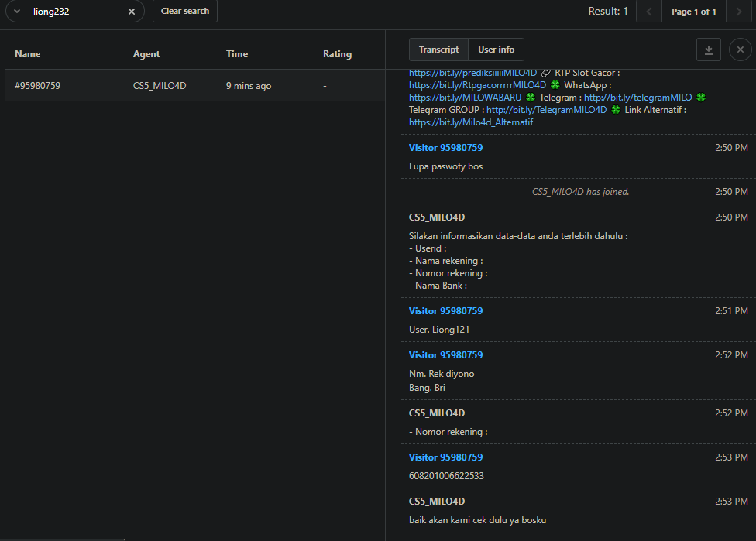Click the 9 mins ago time cell
This screenshot has height=541, width=756.
pos(249,86)
